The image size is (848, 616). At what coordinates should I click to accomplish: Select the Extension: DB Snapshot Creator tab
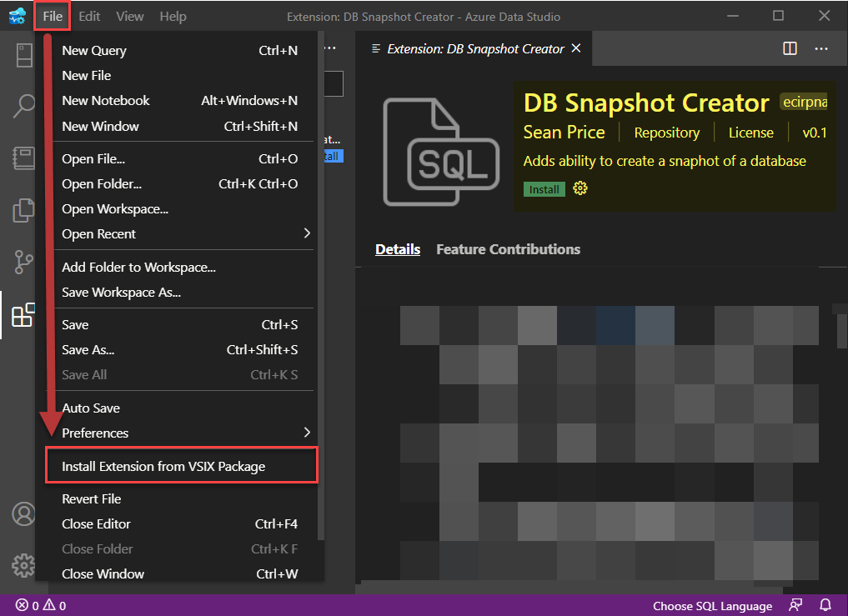click(474, 48)
